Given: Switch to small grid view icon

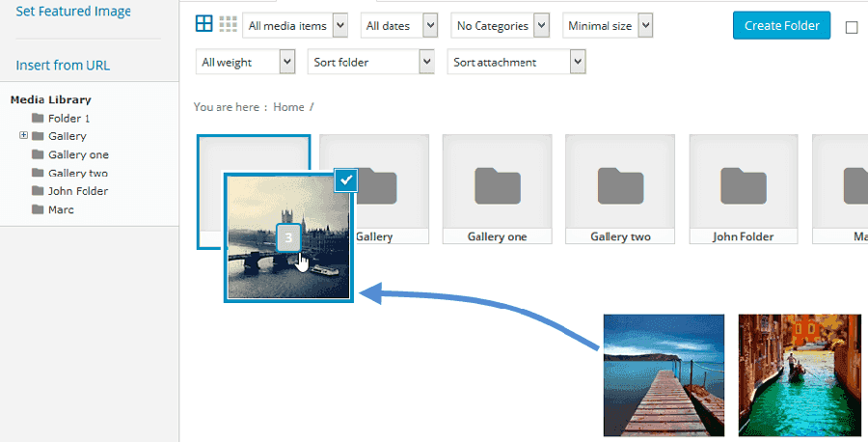Looking at the screenshot, I should [229, 25].
